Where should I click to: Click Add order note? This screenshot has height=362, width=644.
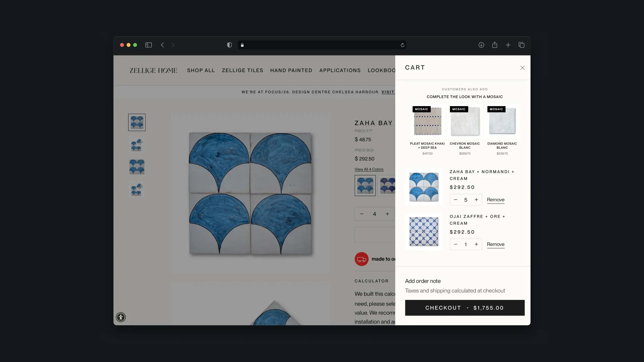(x=423, y=281)
